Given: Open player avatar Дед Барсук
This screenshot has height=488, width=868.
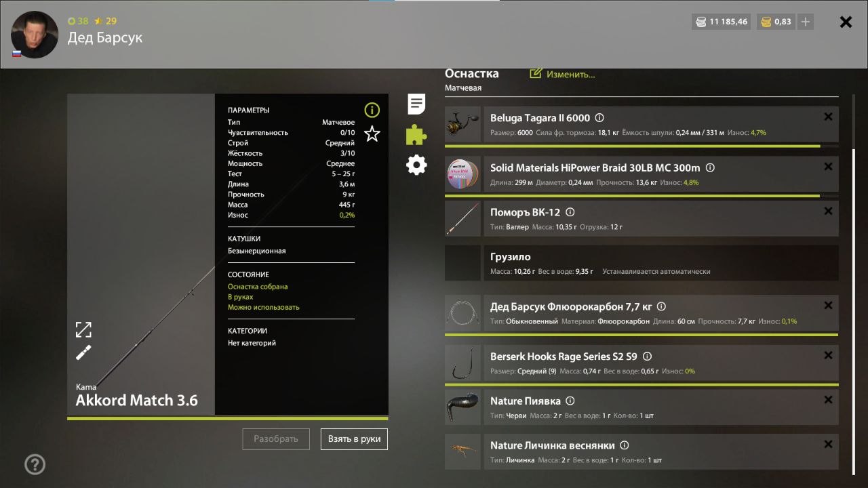Looking at the screenshot, I should 35,35.
